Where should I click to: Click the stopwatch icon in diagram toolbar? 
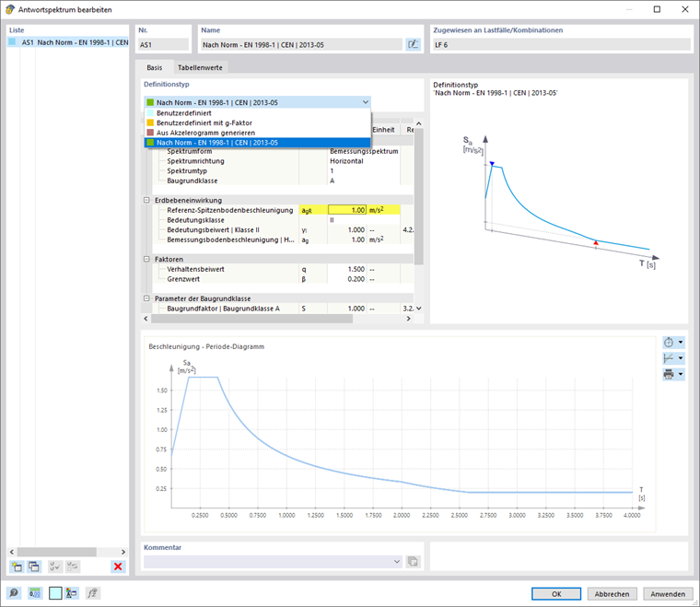click(x=669, y=343)
